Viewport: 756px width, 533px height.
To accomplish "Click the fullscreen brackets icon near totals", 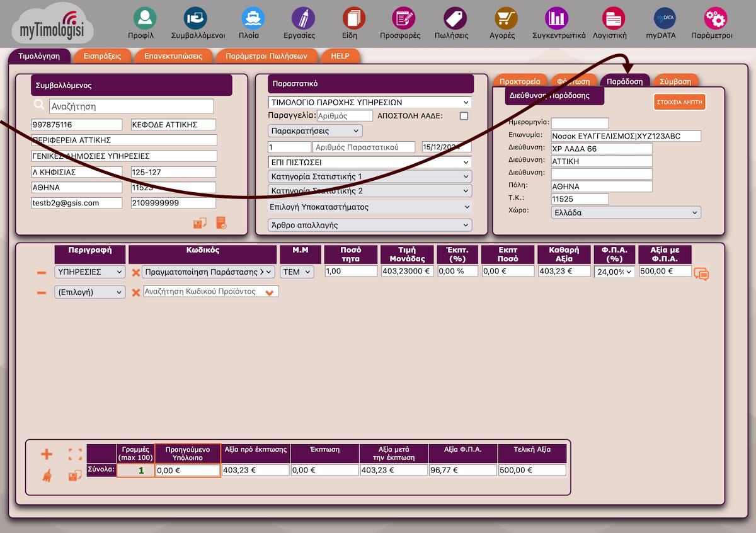I will [75, 455].
